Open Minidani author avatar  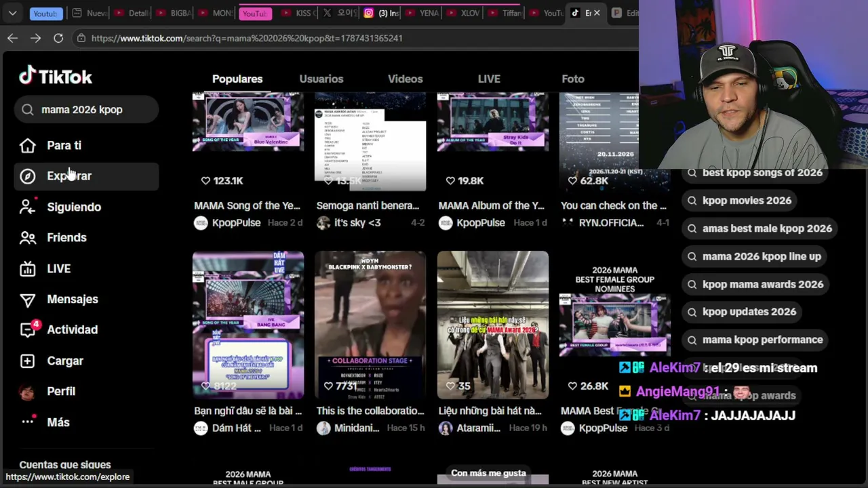tap(323, 428)
